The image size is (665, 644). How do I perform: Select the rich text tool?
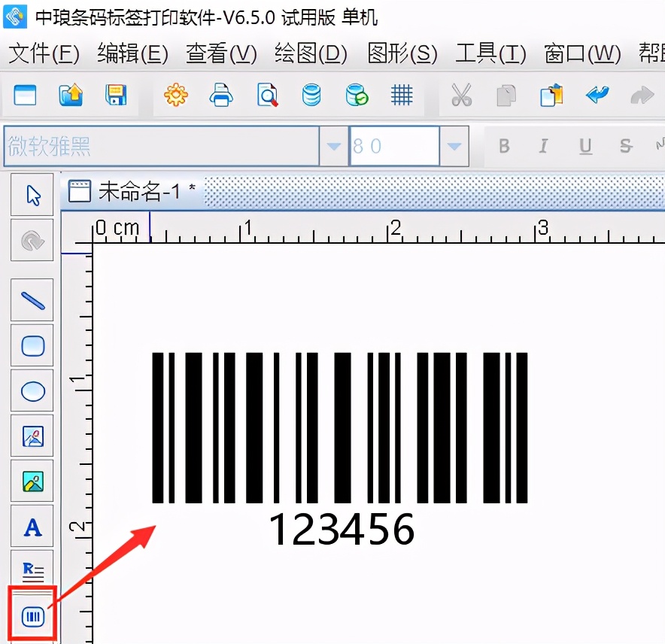tap(32, 570)
